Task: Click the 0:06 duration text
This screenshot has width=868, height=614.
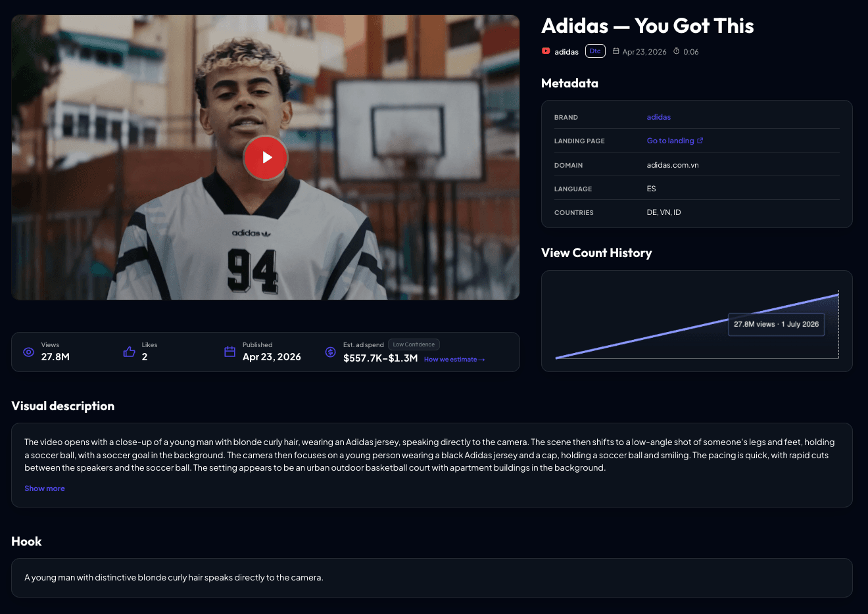Action: tap(690, 52)
